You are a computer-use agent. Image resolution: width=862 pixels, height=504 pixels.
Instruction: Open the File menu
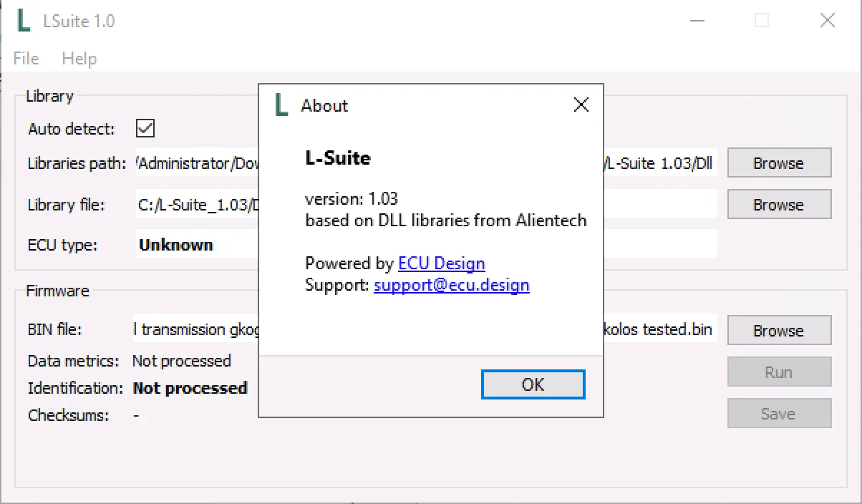tap(25, 59)
